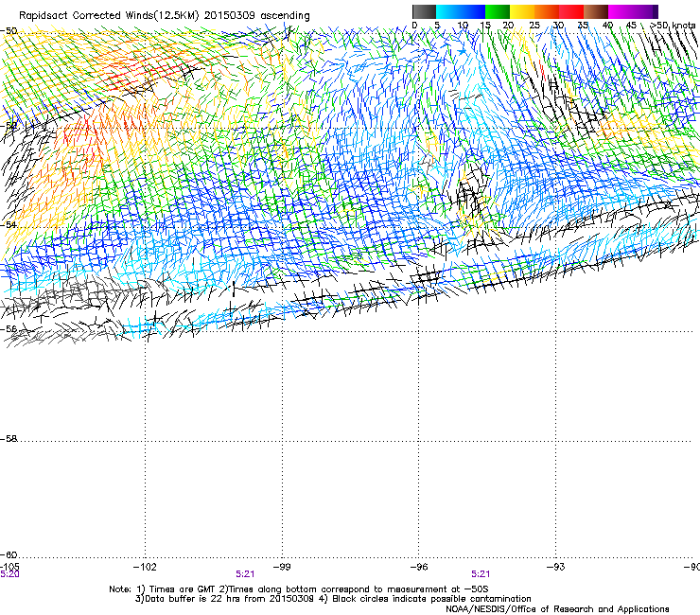This screenshot has width=700, height=615.
Task: Click the -54 latitude axis label
Action: (9, 224)
